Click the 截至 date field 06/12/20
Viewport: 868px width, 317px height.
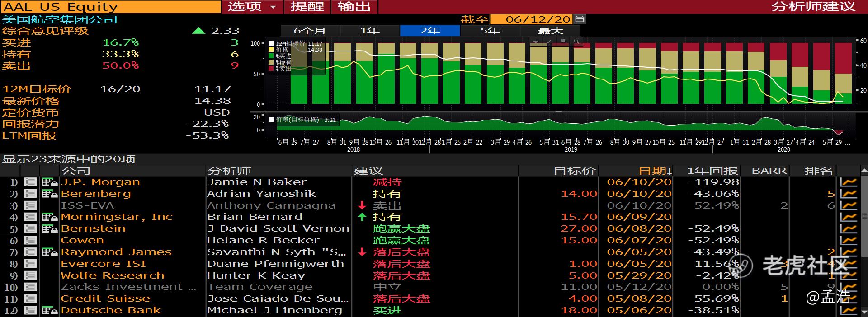(x=532, y=19)
